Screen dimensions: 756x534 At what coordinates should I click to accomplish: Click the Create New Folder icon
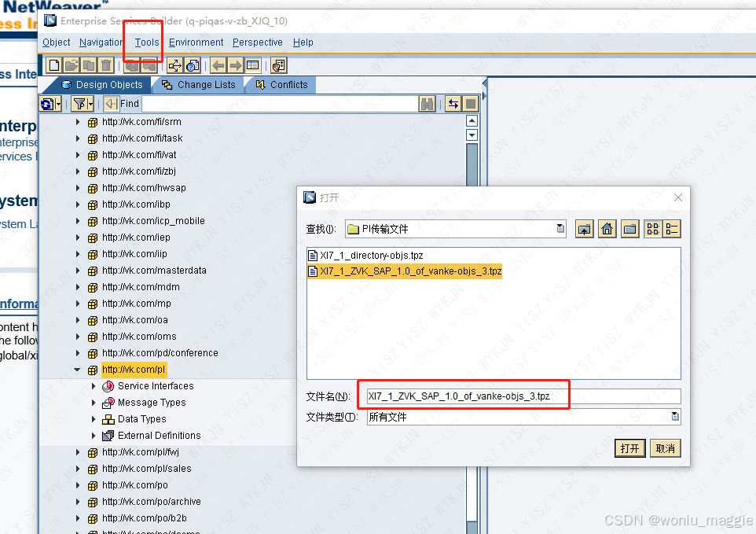click(x=629, y=229)
